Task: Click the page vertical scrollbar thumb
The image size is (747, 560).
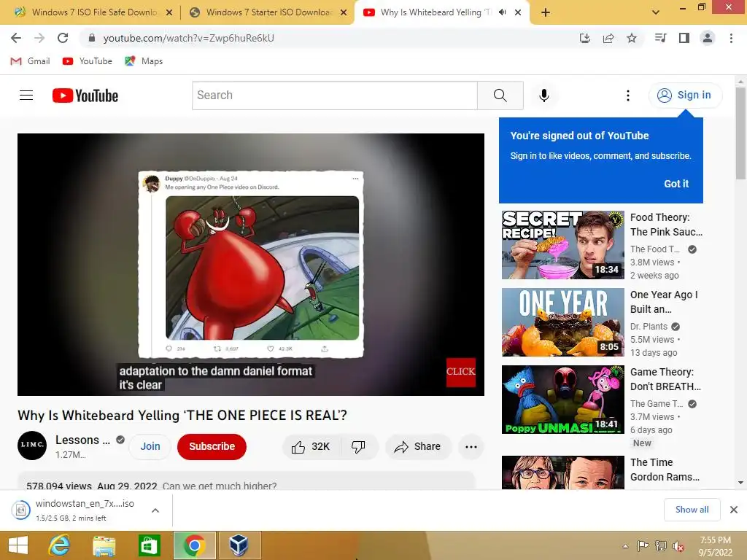Action: (x=740, y=133)
